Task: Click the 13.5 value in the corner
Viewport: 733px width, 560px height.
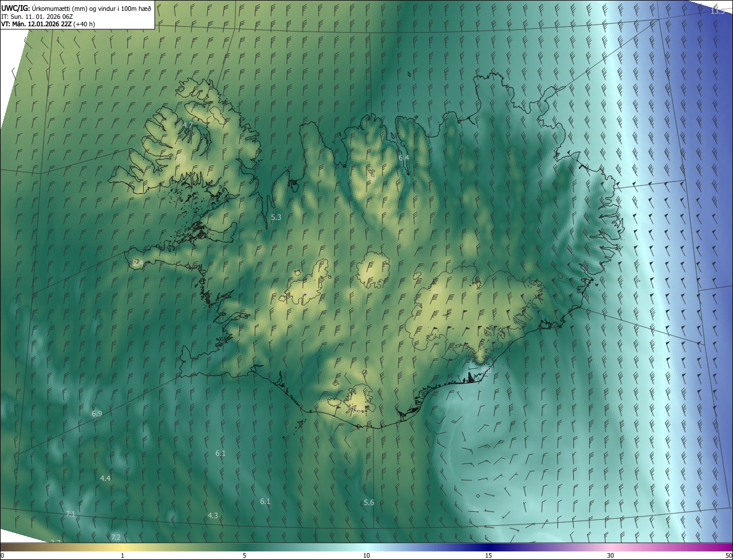Action: [718, 11]
